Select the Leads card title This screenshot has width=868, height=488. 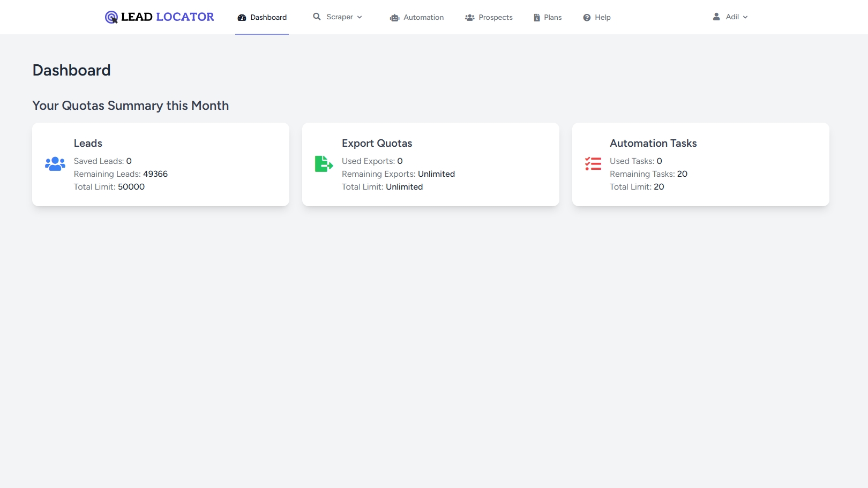coord(88,144)
